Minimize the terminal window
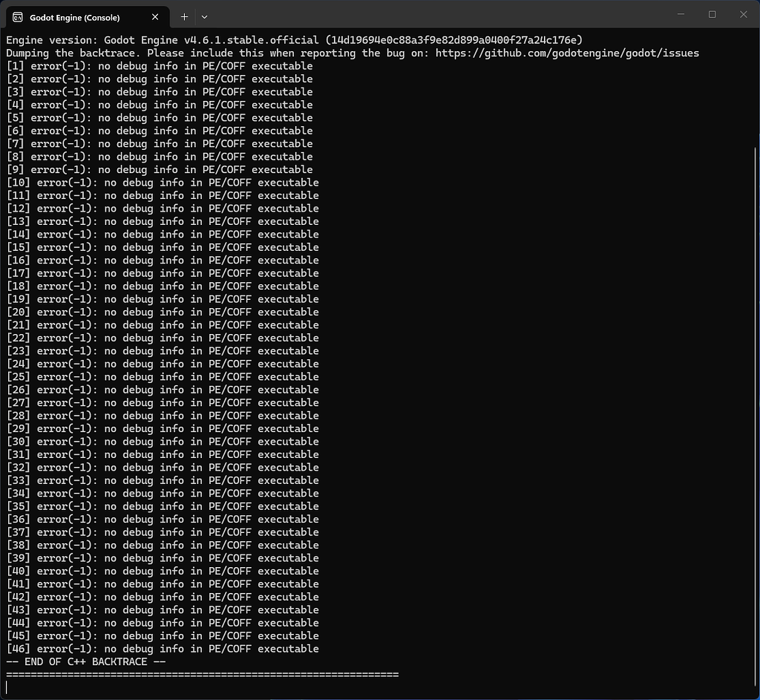The height and width of the screenshot is (700, 760). click(681, 15)
